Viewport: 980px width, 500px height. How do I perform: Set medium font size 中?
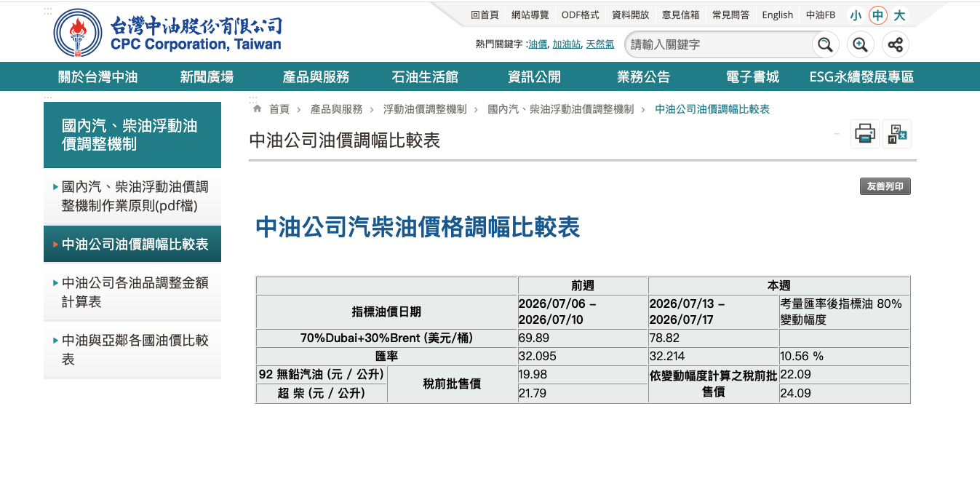[878, 15]
